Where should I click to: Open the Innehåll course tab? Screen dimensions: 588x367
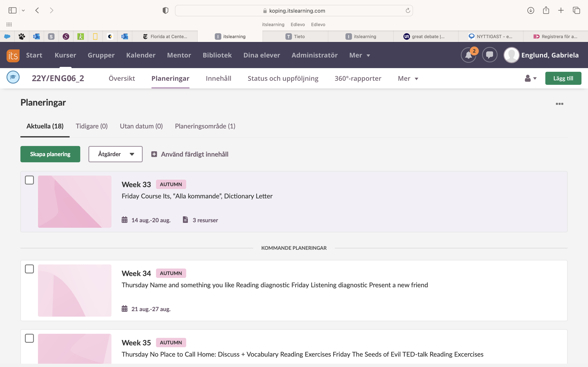[218, 78]
